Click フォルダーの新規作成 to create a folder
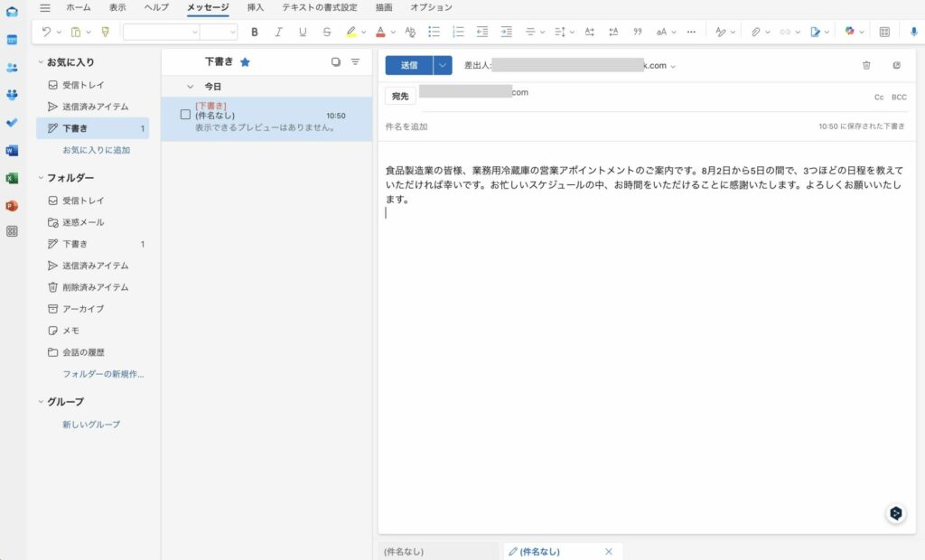 (102, 373)
